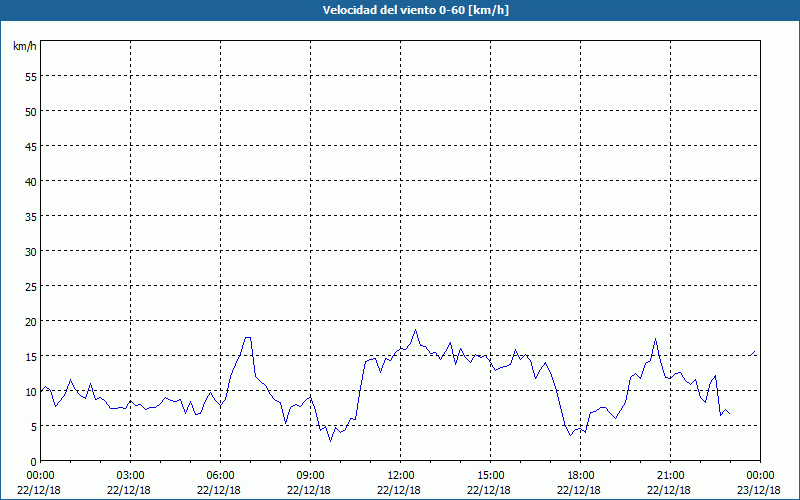Select the 5 value on the y-axis
Viewport: 800px width, 500px height.
[34, 427]
